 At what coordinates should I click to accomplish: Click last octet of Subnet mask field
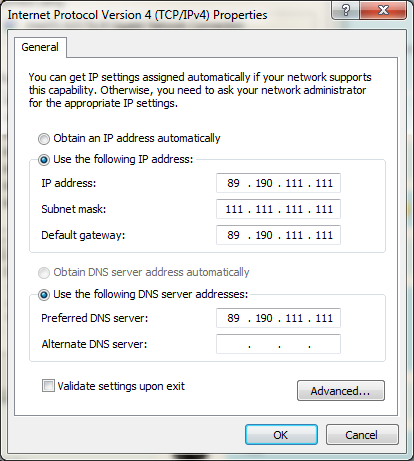click(x=324, y=209)
